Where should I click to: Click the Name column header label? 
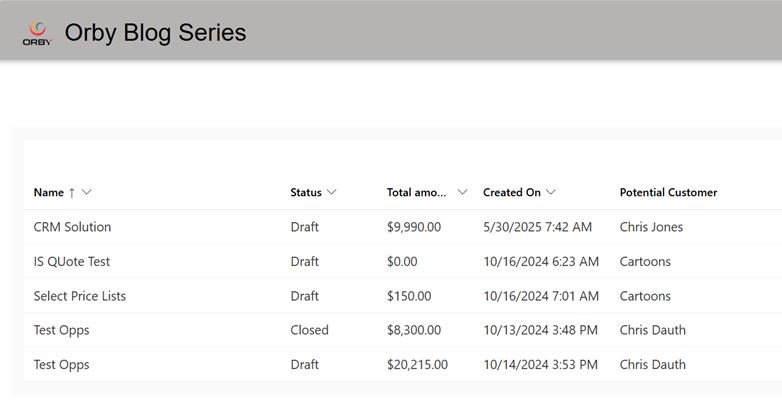49,193
